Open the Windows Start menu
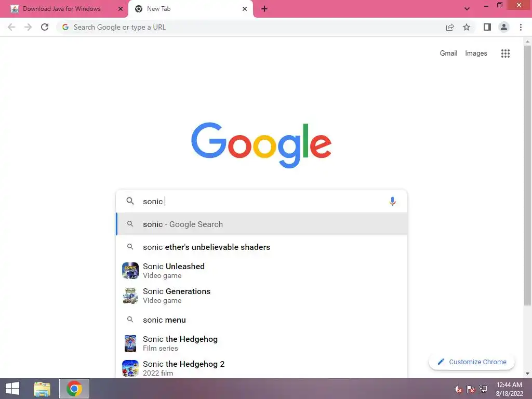 coord(12,389)
